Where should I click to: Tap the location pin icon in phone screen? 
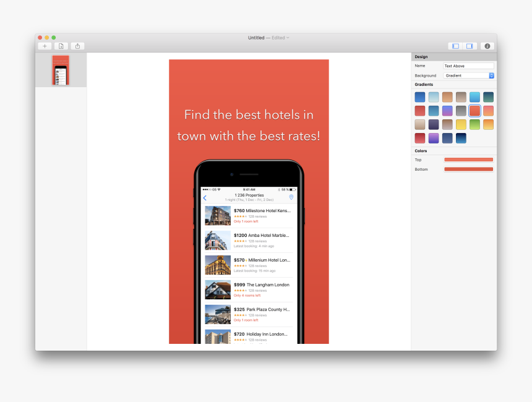(291, 197)
